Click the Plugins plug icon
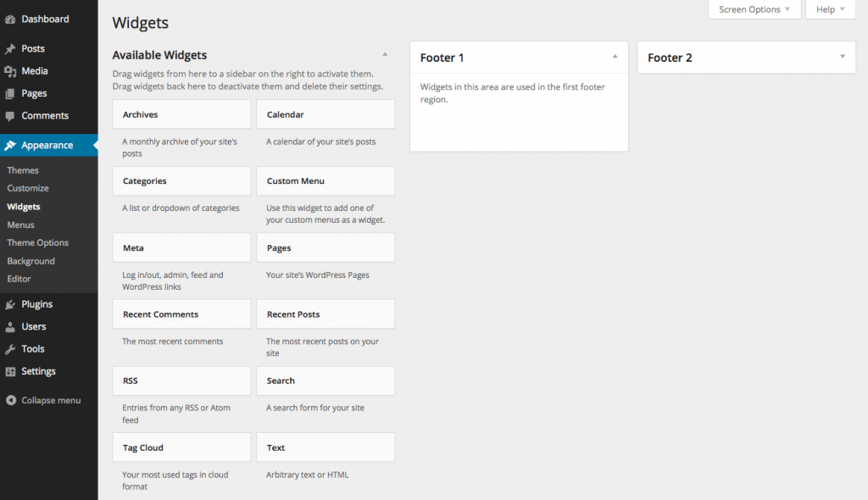This screenshot has width=868, height=500. tap(10, 304)
